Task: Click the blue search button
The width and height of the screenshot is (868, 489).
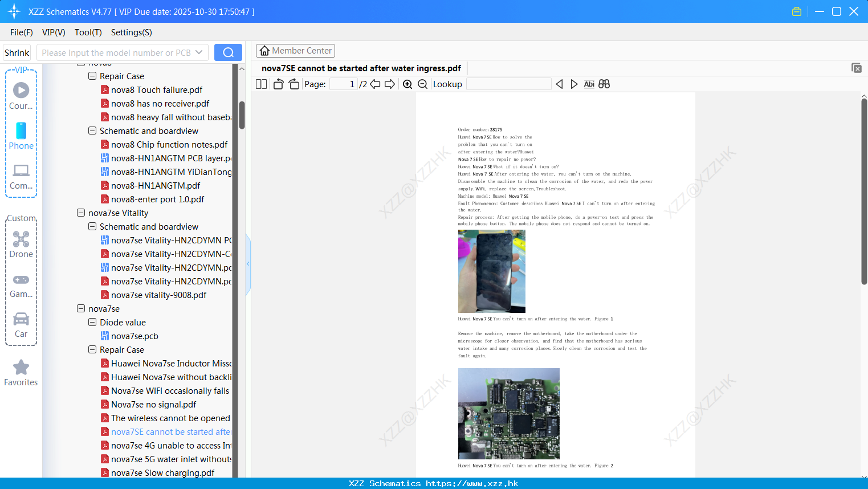Action: (x=228, y=52)
